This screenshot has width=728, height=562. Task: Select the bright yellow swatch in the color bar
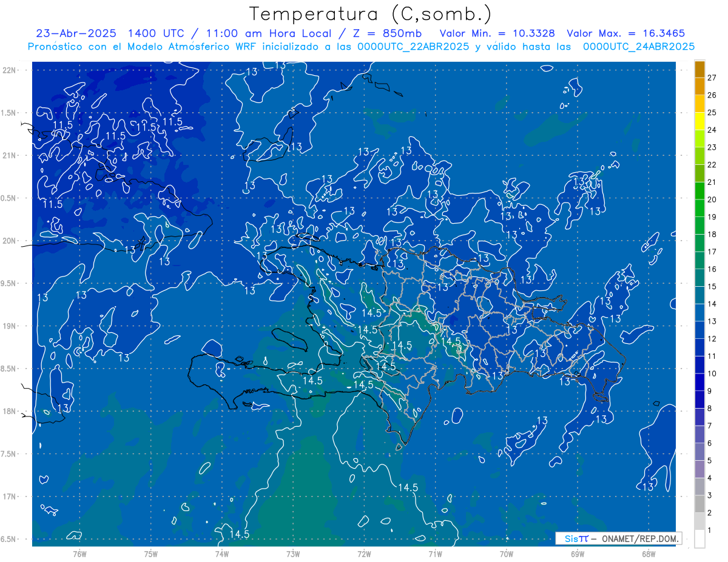[x=699, y=121]
